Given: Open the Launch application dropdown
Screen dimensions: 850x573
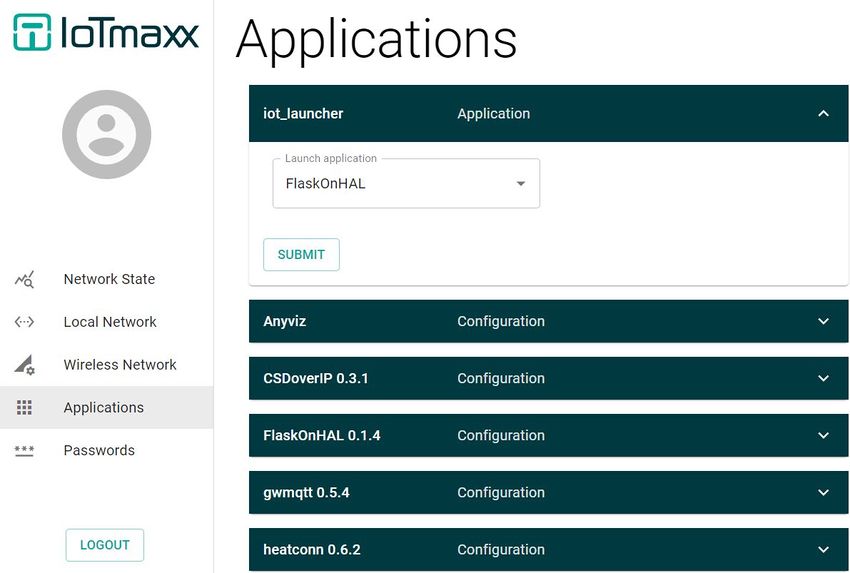Looking at the screenshot, I should [x=406, y=183].
